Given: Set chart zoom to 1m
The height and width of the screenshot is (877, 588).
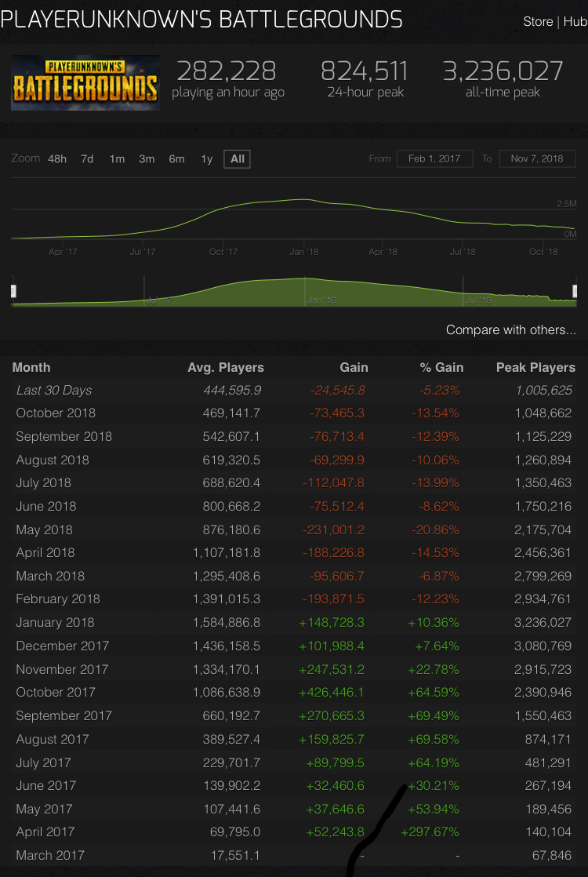Looking at the screenshot, I should pyautogui.click(x=117, y=158).
